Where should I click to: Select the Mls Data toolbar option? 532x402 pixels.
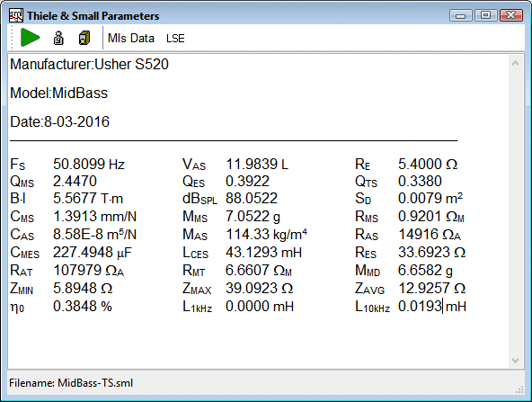coord(131,38)
